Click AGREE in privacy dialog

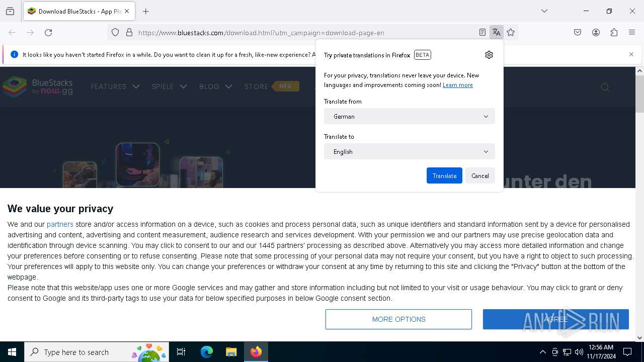pos(556,319)
